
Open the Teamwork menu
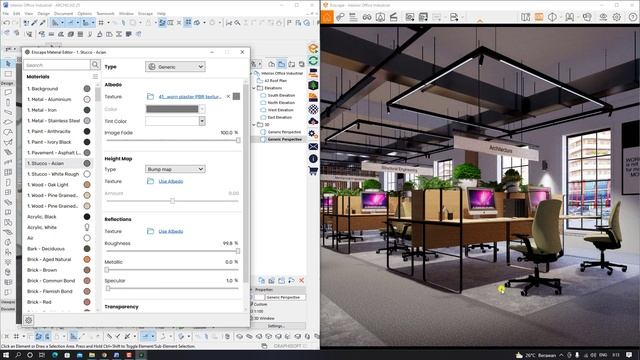pos(105,13)
